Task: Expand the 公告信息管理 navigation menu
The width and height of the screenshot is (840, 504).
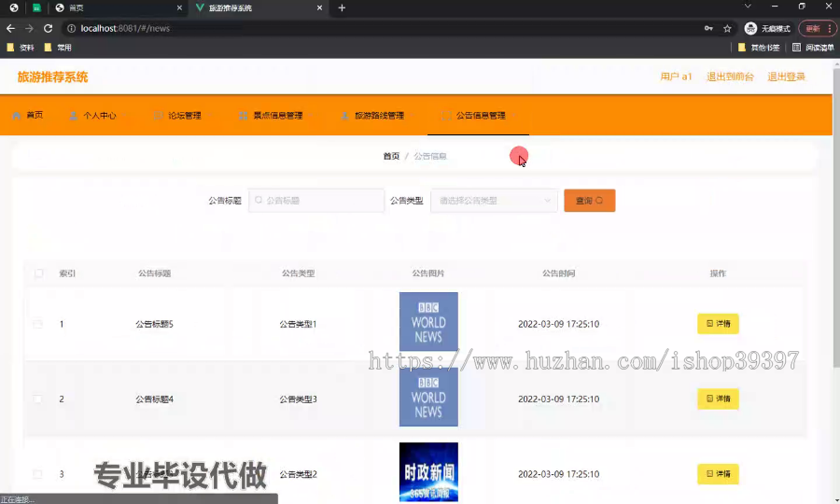Action: click(x=479, y=115)
